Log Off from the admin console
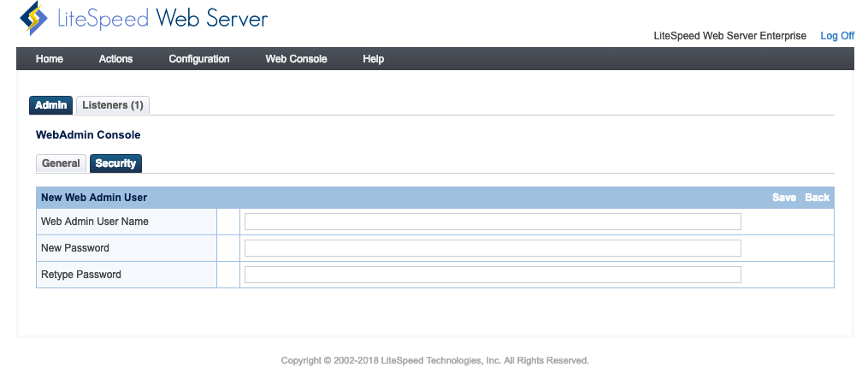The width and height of the screenshot is (868, 391). (x=837, y=35)
